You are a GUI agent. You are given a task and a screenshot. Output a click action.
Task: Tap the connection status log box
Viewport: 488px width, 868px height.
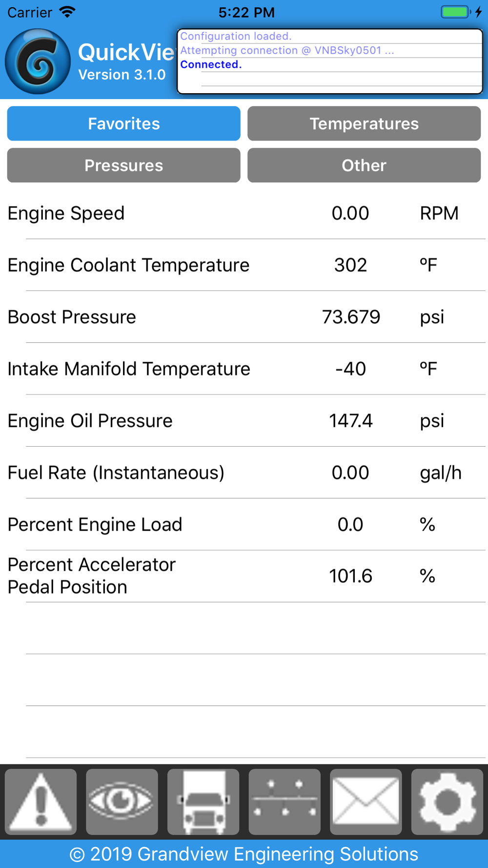coord(330,61)
